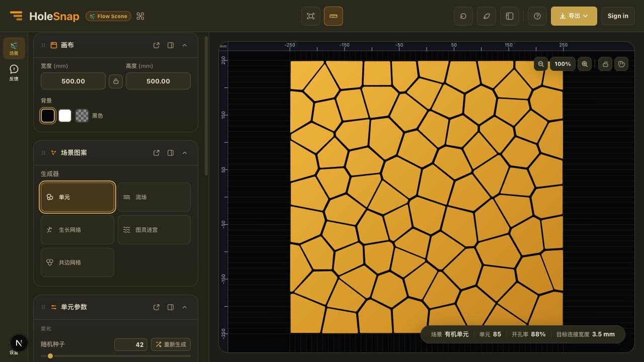This screenshot has height=362, width=644.
Task: Click the left panel vertical scrollbar
Action: (x=206, y=105)
